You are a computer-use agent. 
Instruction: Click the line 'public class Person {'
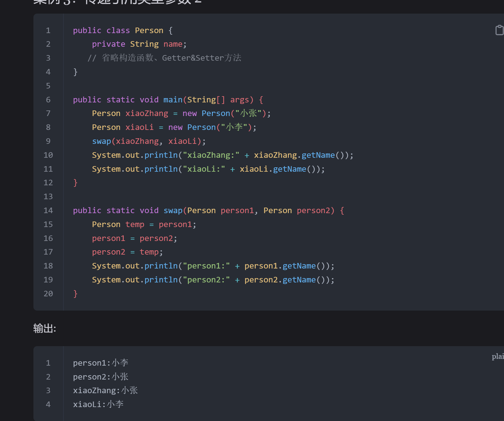(x=123, y=30)
